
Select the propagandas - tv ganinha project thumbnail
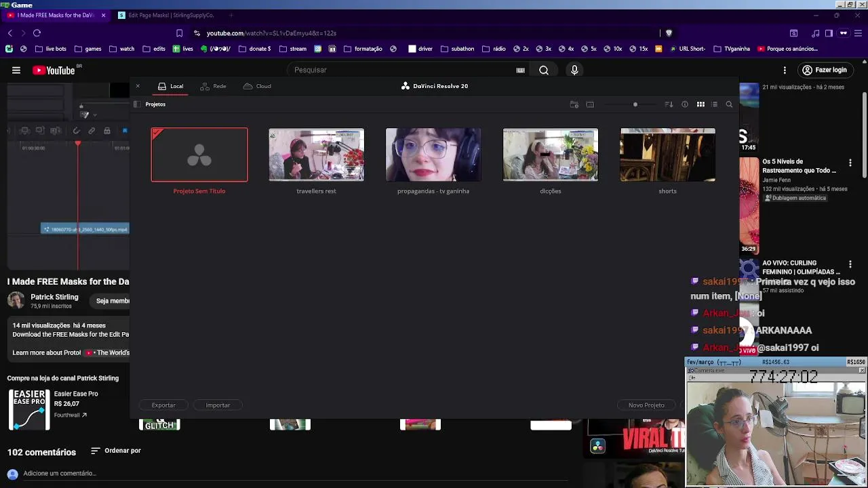click(433, 155)
